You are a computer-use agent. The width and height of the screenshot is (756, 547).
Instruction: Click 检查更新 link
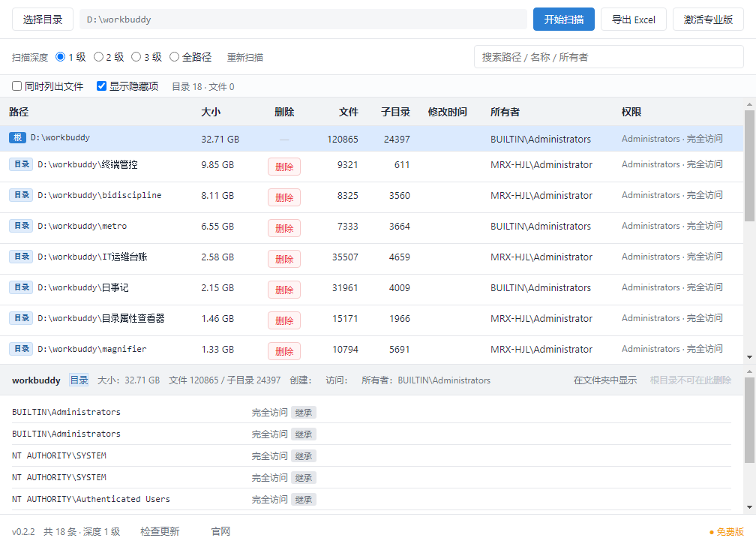pyautogui.click(x=160, y=531)
